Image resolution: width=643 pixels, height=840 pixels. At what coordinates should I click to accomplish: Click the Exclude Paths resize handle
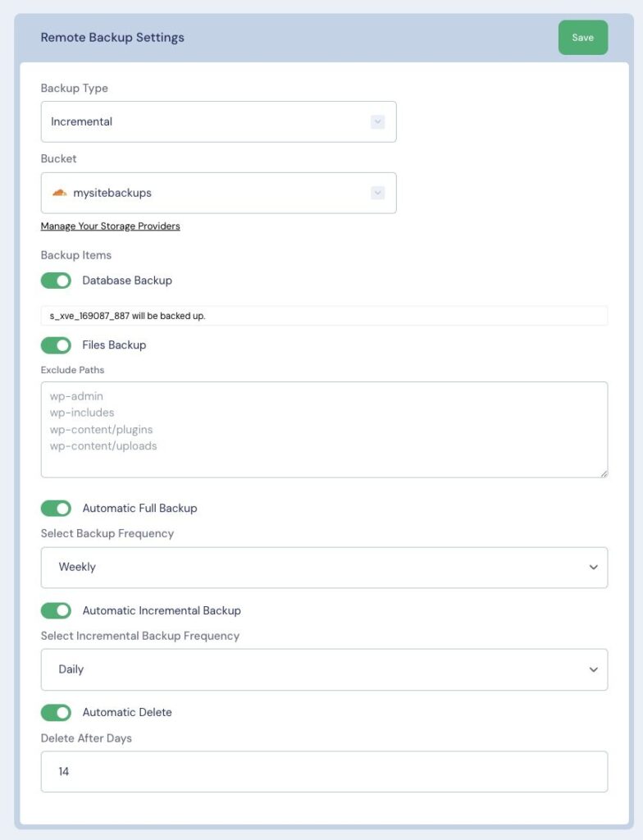(604, 474)
